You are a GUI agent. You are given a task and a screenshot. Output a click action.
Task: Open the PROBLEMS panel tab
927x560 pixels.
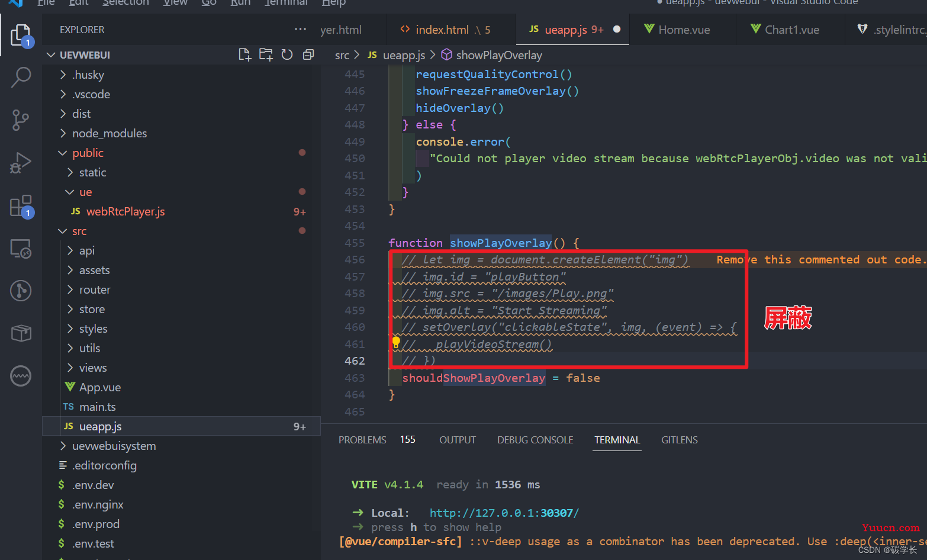click(362, 440)
